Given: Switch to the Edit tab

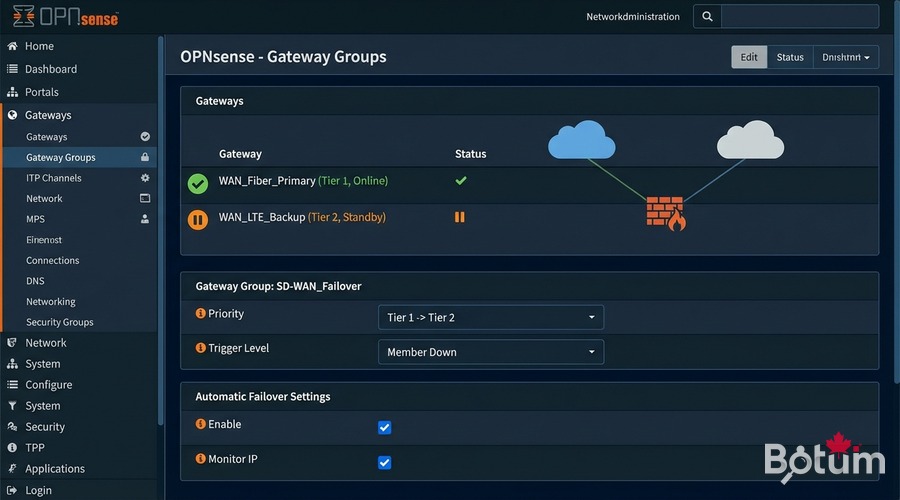Looking at the screenshot, I should tap(749, 57).
